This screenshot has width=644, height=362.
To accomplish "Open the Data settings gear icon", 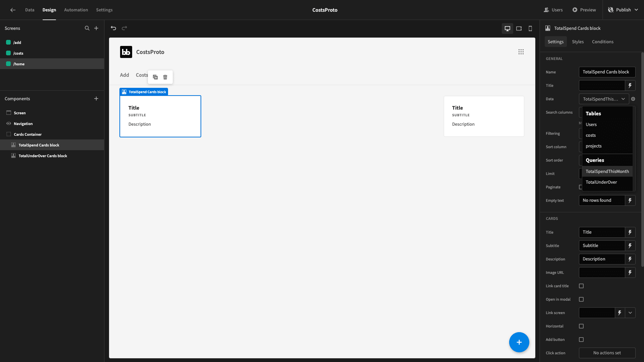I will [x=633, y=99].
